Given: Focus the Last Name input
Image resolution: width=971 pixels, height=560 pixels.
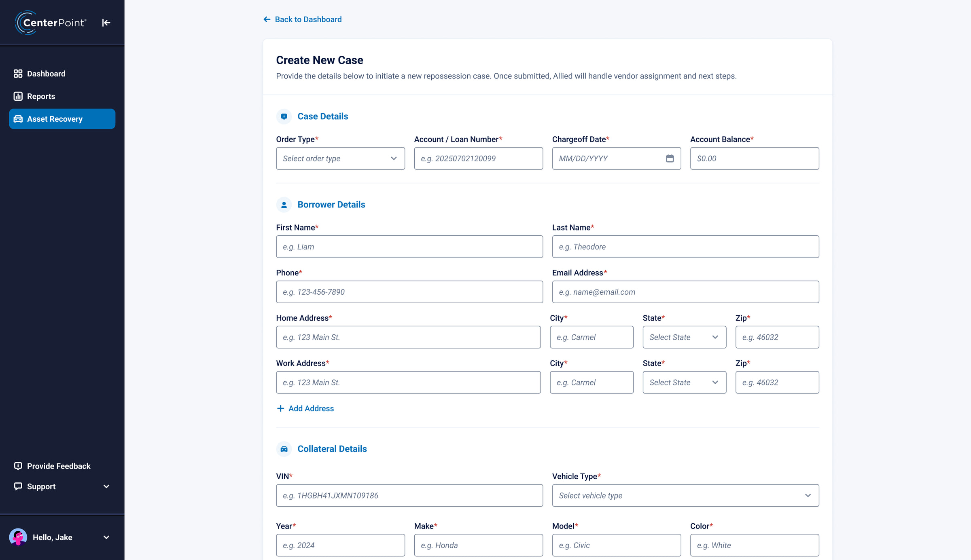Looking at the screenshot, I should pos(685,247).
